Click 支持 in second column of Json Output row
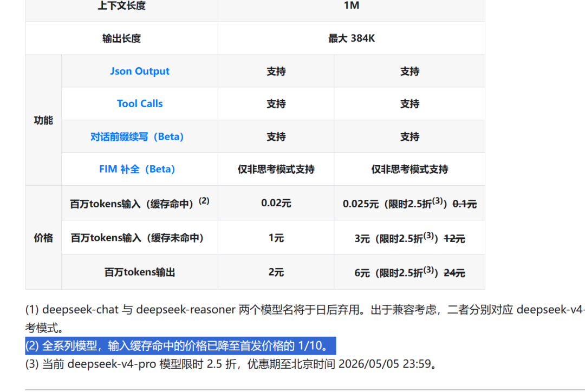Image resolution: width=585 pixels, height=392 pixels. (x=409, y=71)
